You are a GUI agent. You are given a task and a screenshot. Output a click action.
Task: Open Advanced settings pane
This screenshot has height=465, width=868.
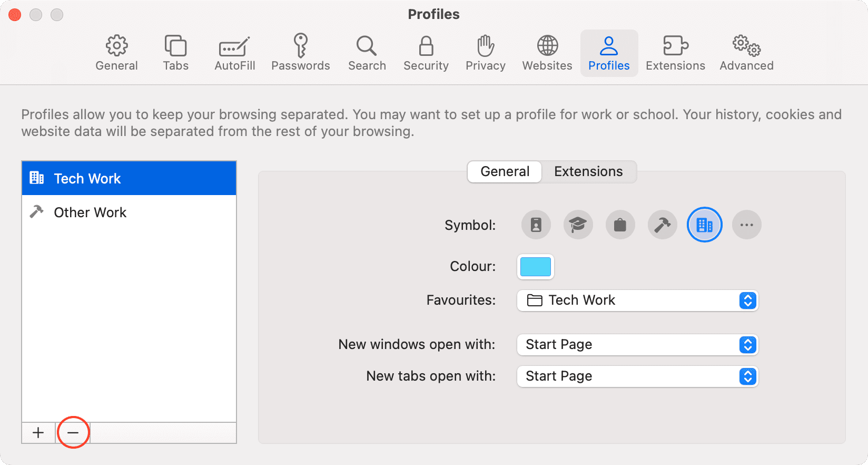pyautogui.click(x=746, y=53)
